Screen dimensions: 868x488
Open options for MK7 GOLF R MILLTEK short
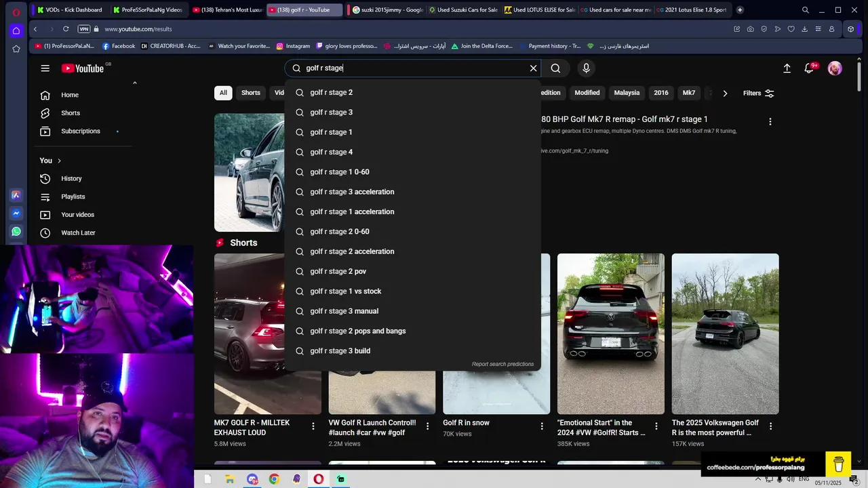313,426
